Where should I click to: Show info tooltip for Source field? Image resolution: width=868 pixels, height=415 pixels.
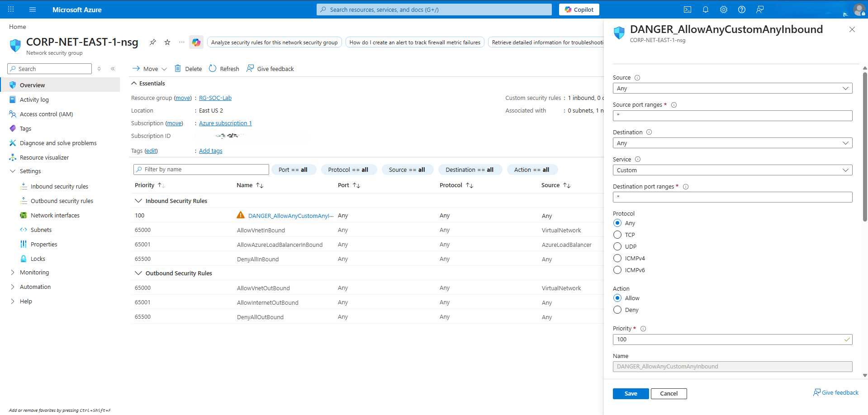pyautogui.click(x=637, y=78)
